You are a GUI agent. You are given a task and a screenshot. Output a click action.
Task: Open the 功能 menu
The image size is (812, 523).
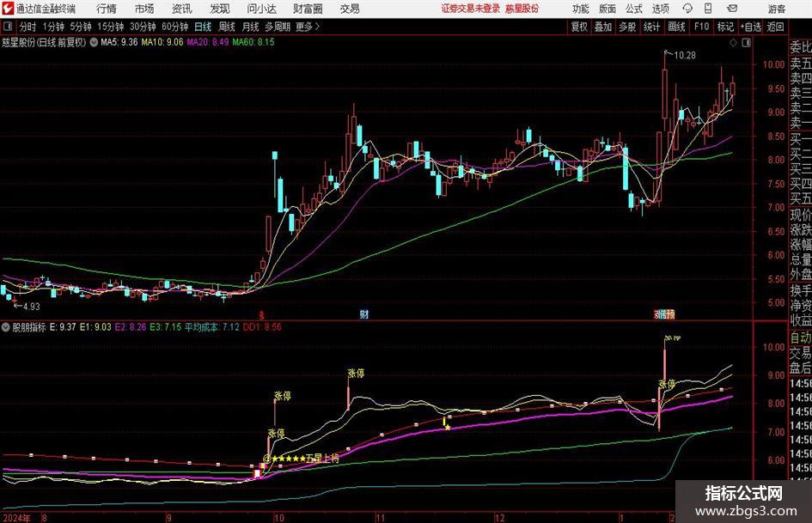(x=581, y=9)
